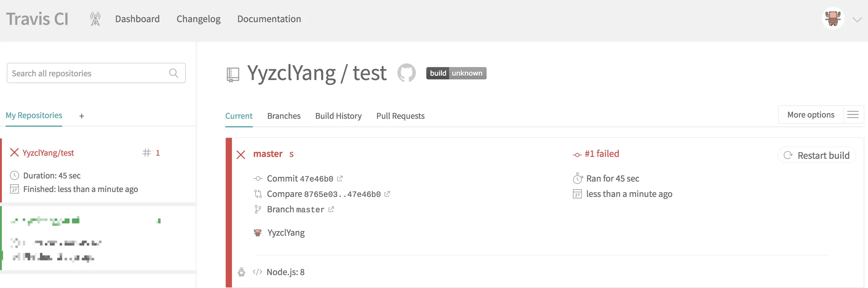Select the Pull Requests tab
Image resolution: width=868 pixels, height=288 pixels.
pyautogui.click(x=400, y=116)
